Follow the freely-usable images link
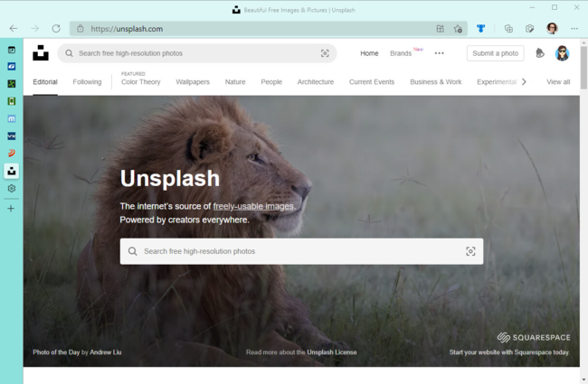 click(253, 206)
